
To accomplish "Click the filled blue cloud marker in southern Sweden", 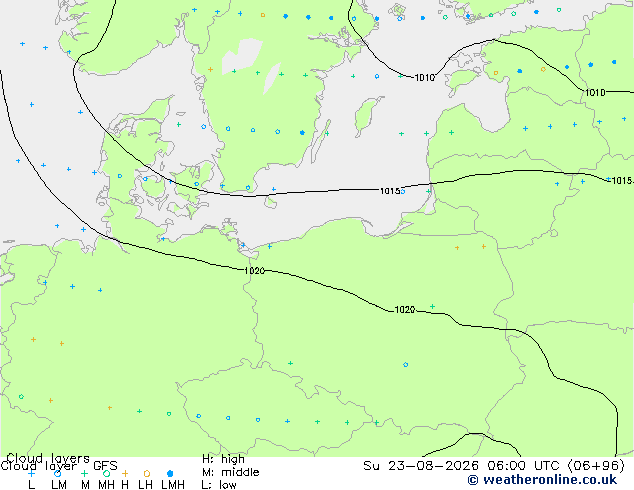I will (x=302, y=133).
